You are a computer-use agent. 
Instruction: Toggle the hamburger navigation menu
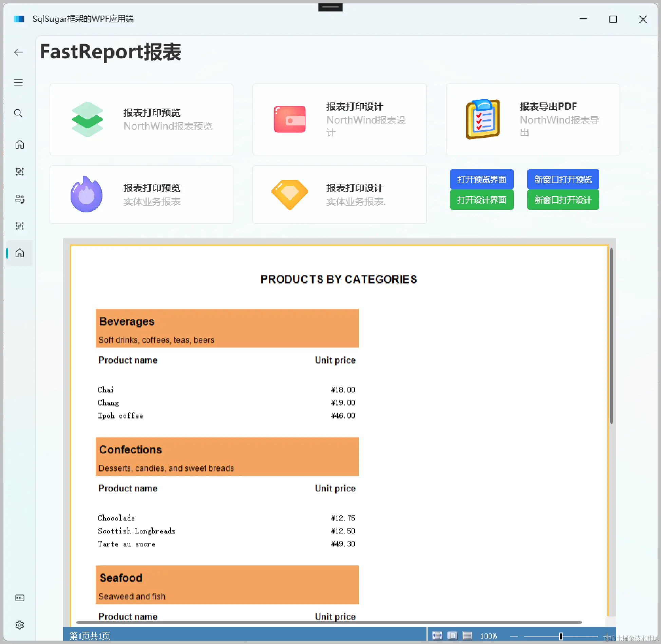18,82
